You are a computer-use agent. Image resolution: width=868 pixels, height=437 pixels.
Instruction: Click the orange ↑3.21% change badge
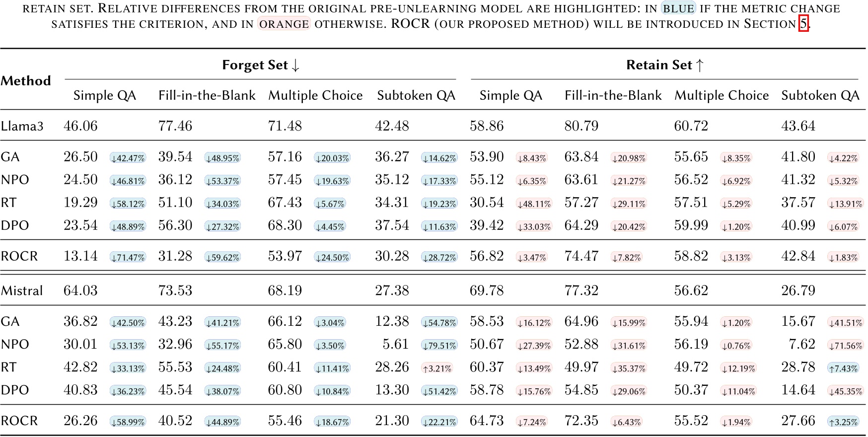tap(437, 368)
